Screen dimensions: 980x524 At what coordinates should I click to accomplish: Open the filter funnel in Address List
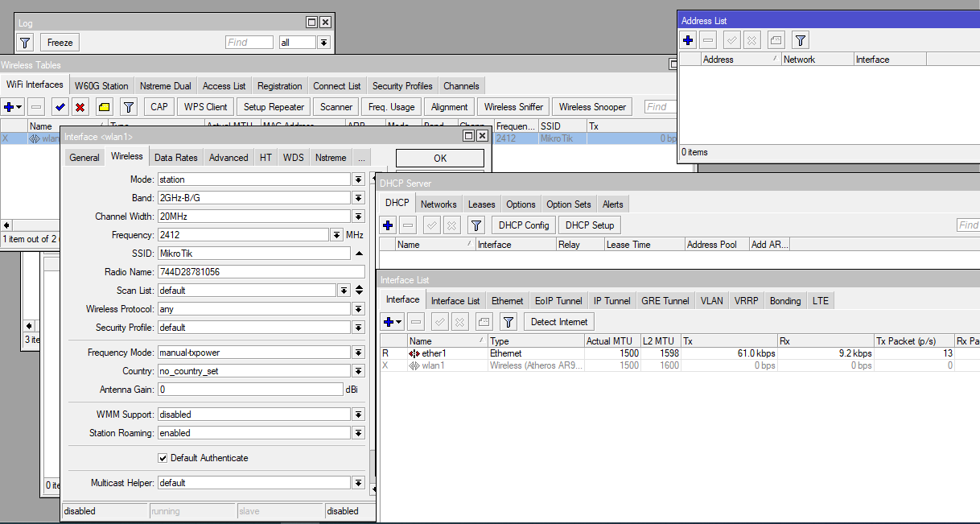pos(800,40)
